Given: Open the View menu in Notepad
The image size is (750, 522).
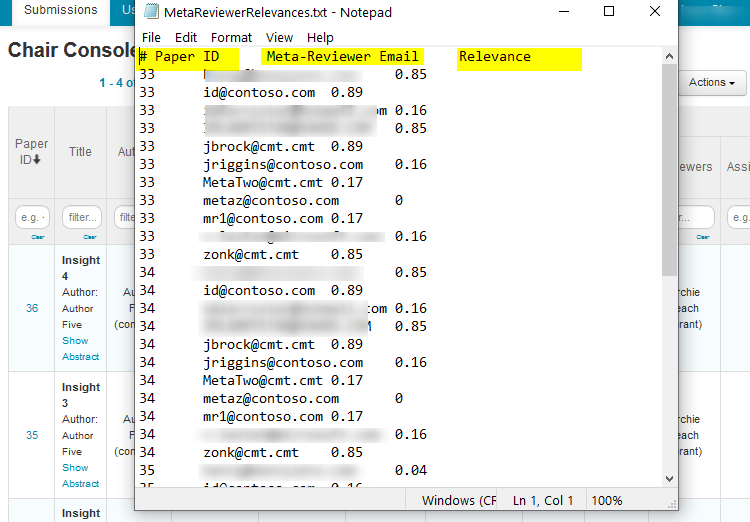Looking at the screenshot, I should (x=279, y=37).
